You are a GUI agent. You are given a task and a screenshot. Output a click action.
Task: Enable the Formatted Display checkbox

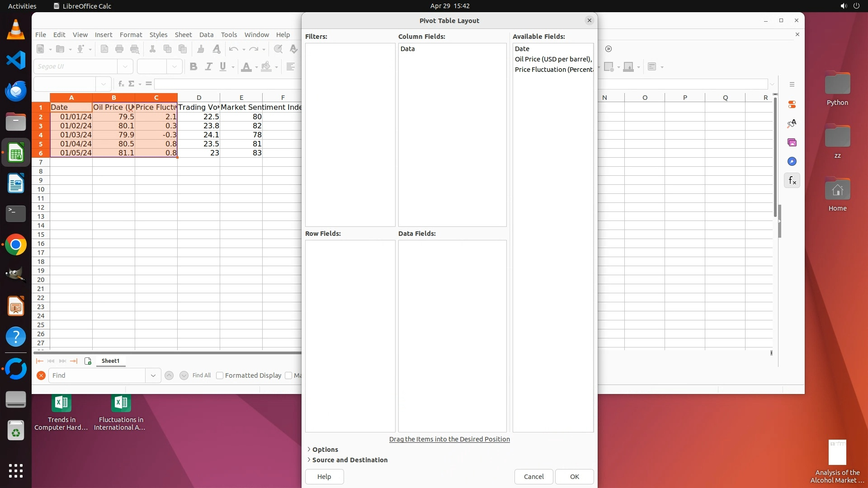pos(220,375)
